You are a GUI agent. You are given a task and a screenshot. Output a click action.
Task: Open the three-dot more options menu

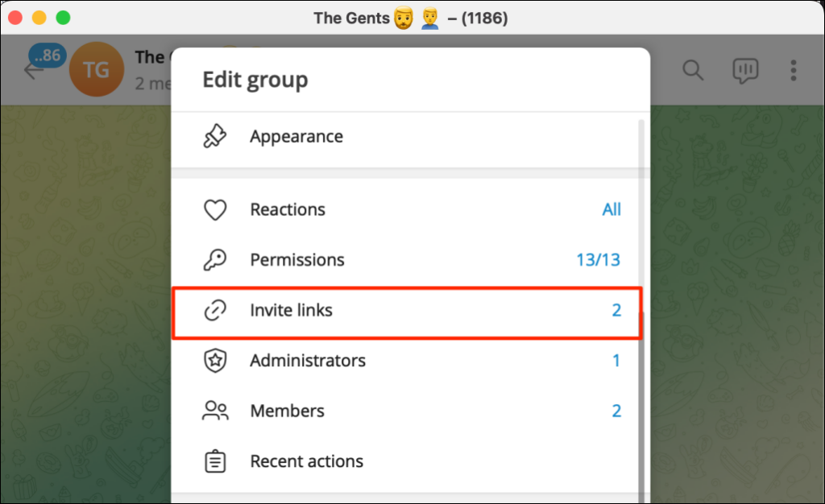pos(794,70)
